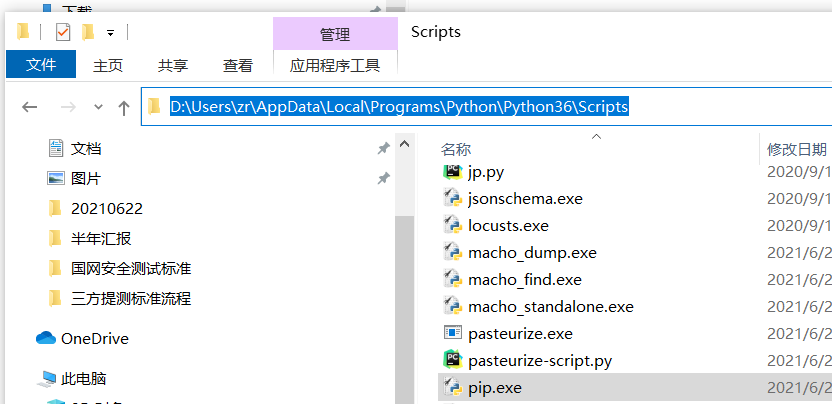Open the 半年汇报 folder in sidebar
The image size is (832, 404).
click(x=101, y=238)
